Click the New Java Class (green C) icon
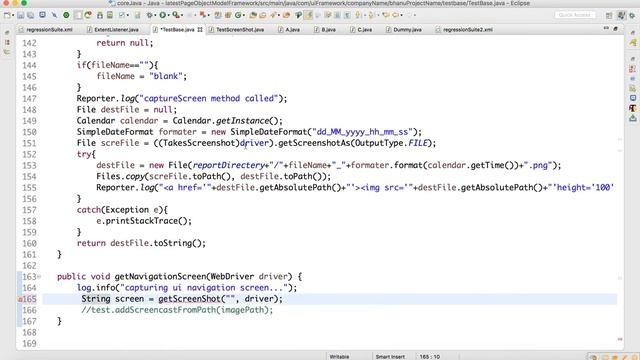Screen dimensions: 640x360 coord(238,15)
